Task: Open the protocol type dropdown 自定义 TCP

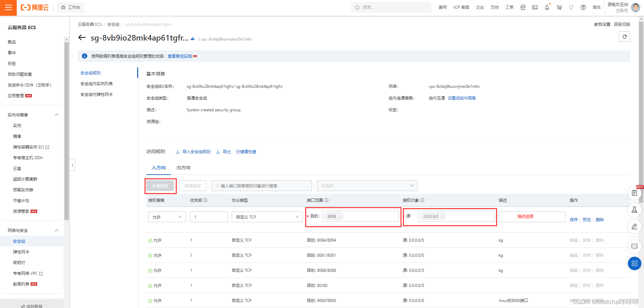Action: pos(267,217)
